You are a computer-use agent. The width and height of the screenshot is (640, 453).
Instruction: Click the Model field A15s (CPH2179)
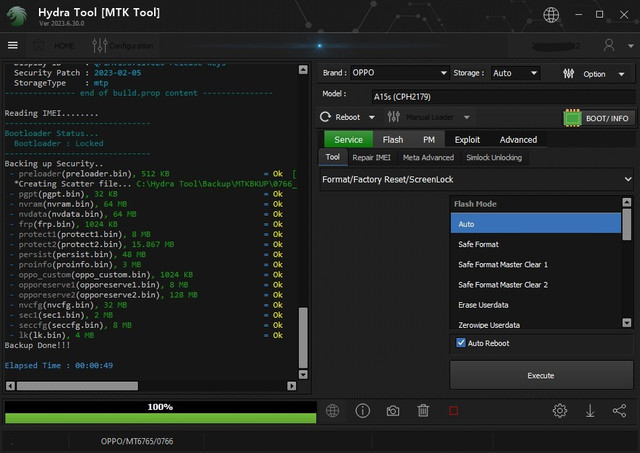click(503, 97)
